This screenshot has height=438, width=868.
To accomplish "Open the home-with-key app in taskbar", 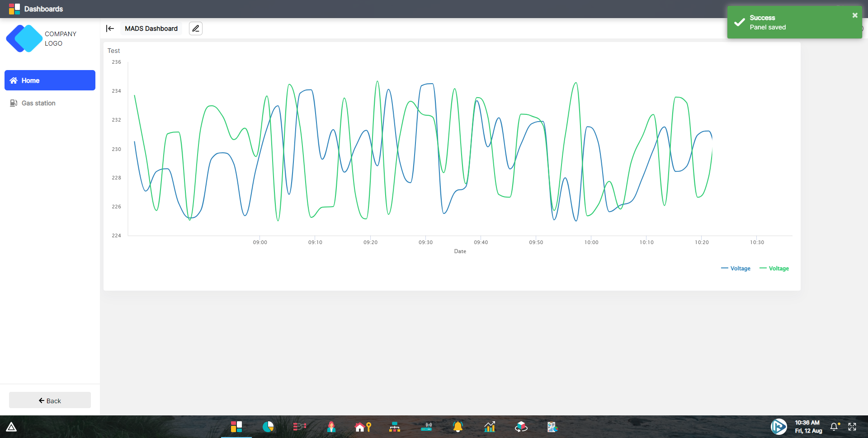I will tap(363, 426).
